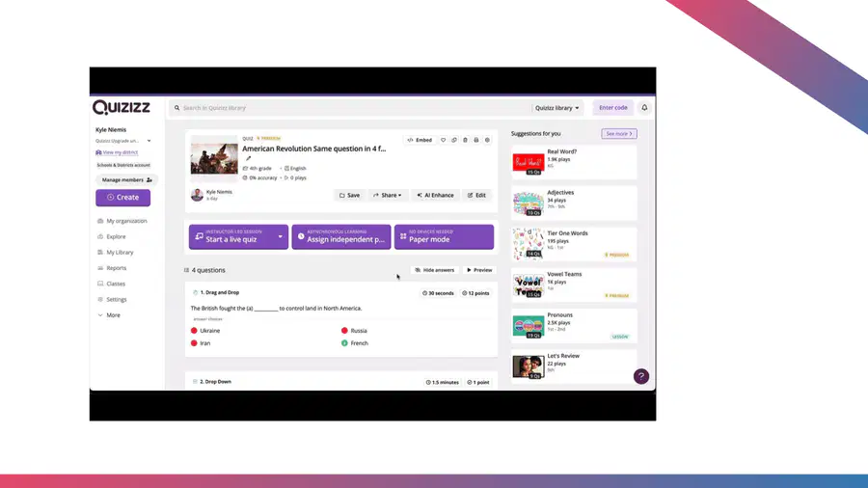868x488 pixels.
Task: Click the Russia answer choice
Action: [354, 330]
